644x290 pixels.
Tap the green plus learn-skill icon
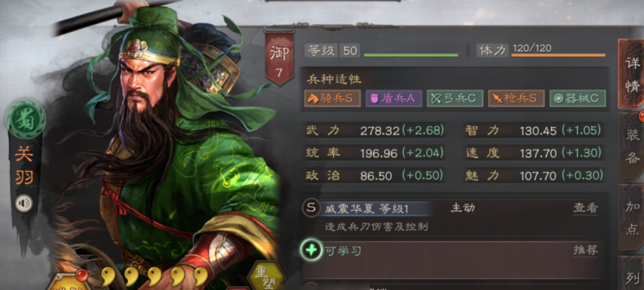[x=311, y=250]
